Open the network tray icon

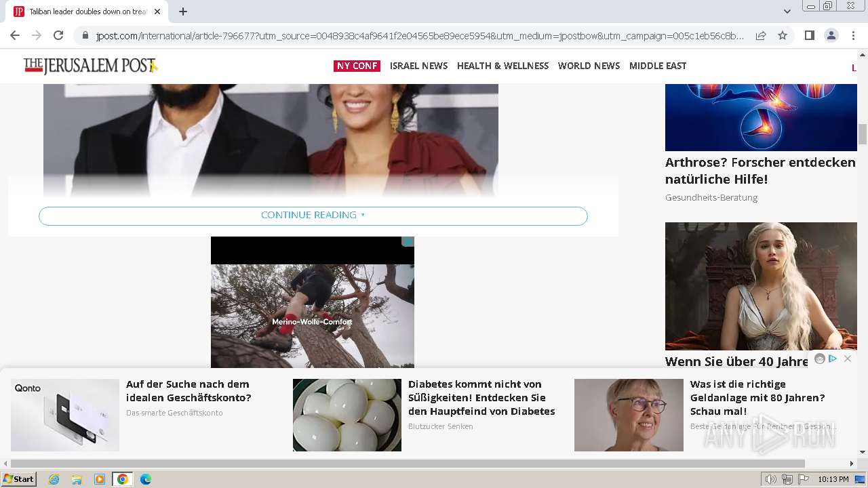click(787, 479)
